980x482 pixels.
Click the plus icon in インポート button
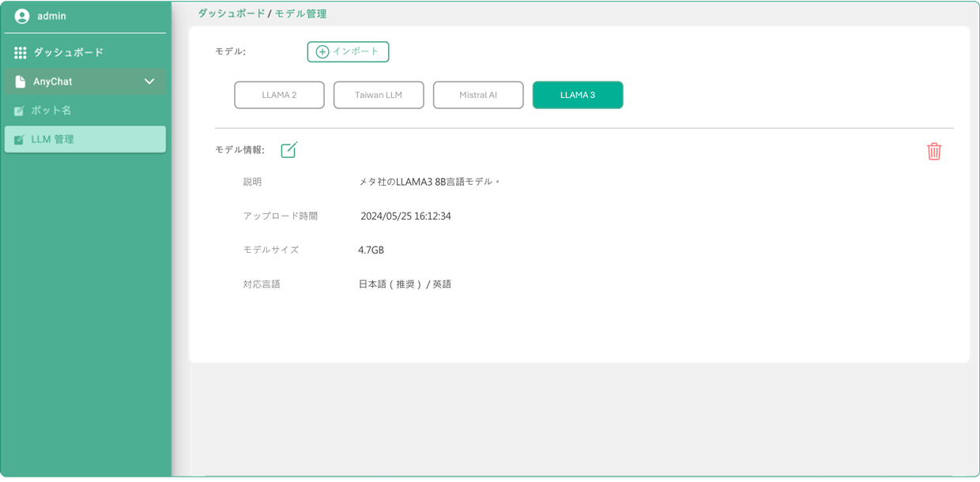coord(322,51)
